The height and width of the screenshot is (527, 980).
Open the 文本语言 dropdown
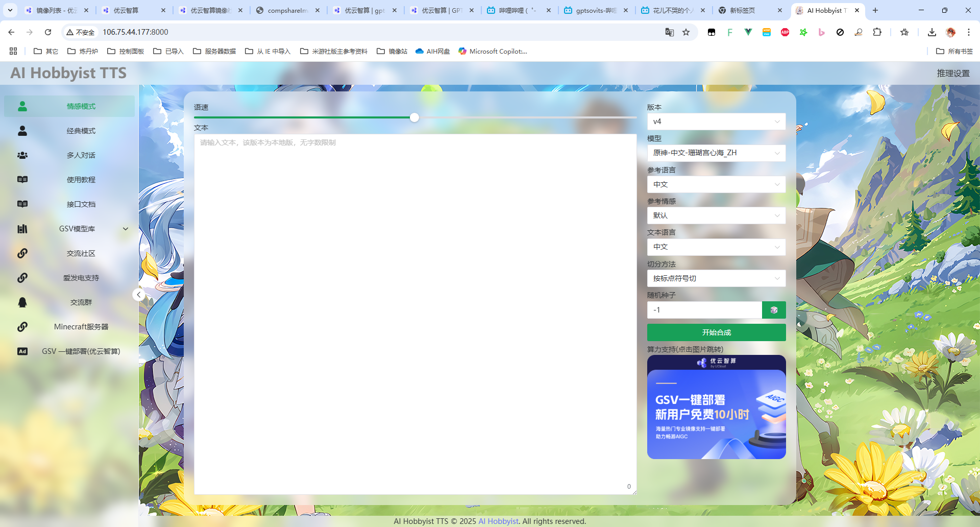(x=716, y=247)
